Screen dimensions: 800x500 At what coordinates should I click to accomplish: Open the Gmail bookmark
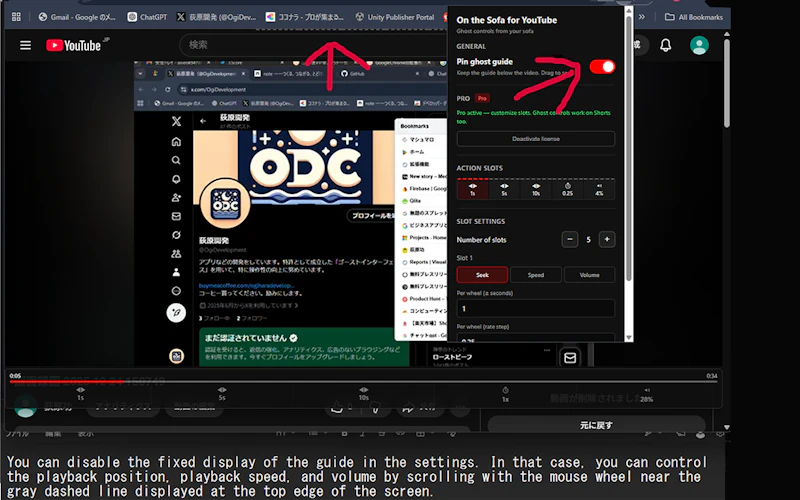click(x=78, y=17)
